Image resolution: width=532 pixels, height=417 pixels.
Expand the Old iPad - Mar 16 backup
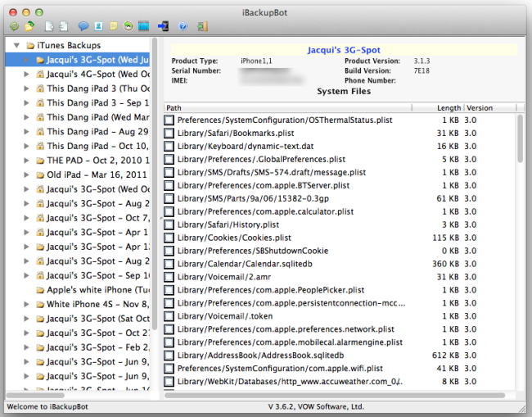point(27,175)
